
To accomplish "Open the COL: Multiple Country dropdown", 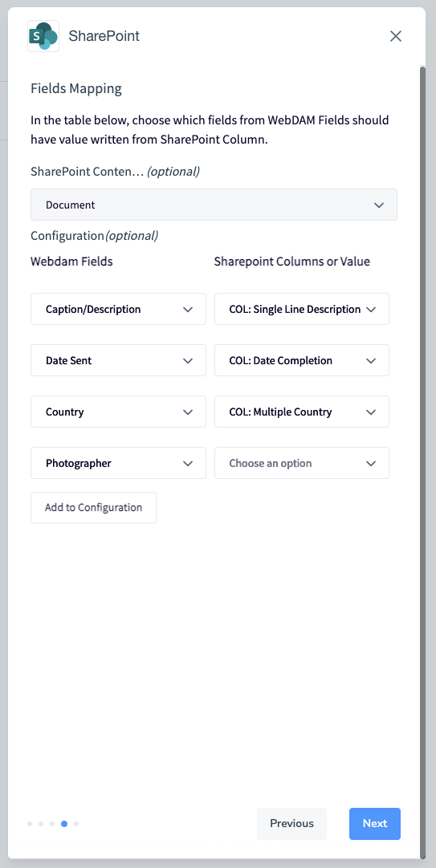I will 302,412.
